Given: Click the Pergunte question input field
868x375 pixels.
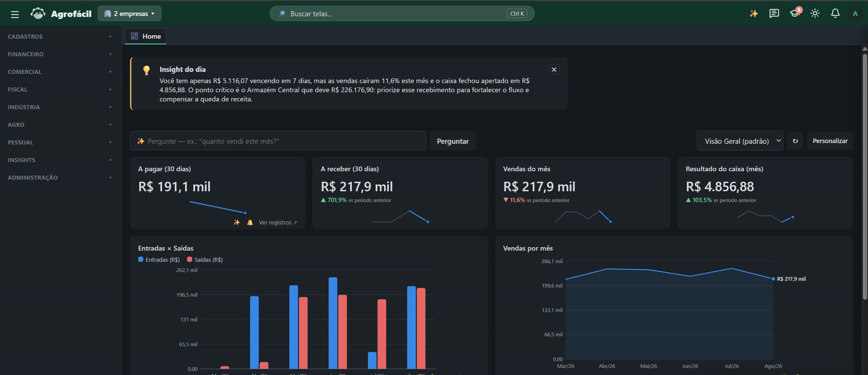Looking at the screenshot, I should coord(278,141).
